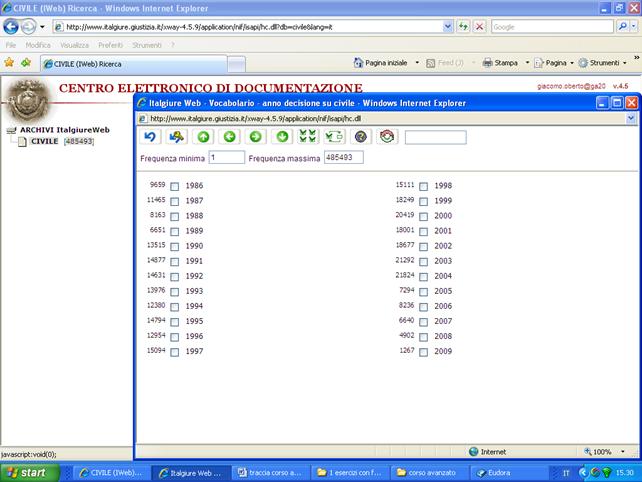642x482 pixels.
Task: Open Vocabolario window address dropdown
Action: 631,118
